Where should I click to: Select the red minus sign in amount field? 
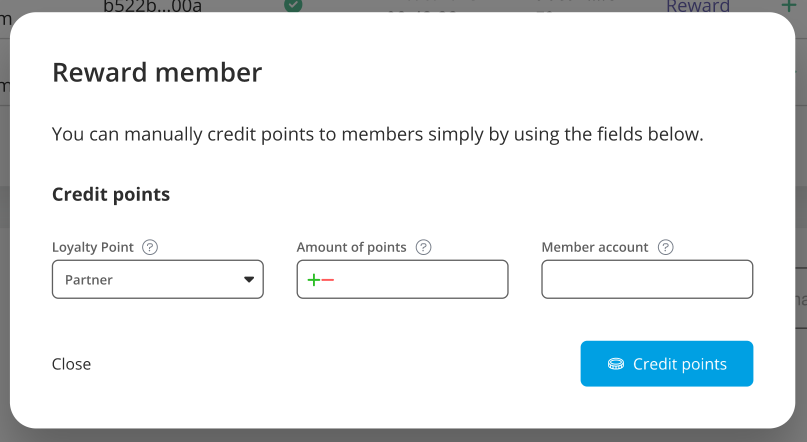coord(328,280)
